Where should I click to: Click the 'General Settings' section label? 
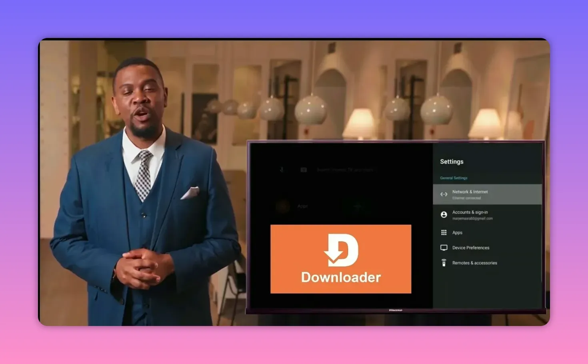click(x=454, y=178)
